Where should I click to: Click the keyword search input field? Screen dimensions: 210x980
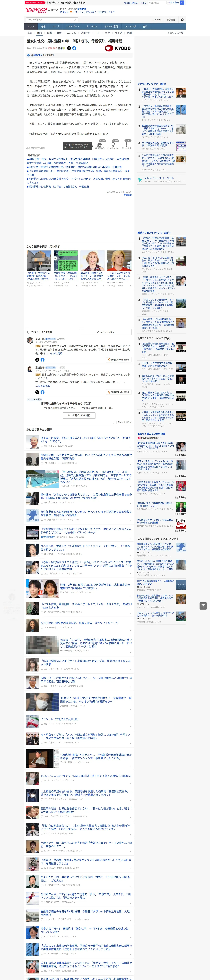[49, 20]
